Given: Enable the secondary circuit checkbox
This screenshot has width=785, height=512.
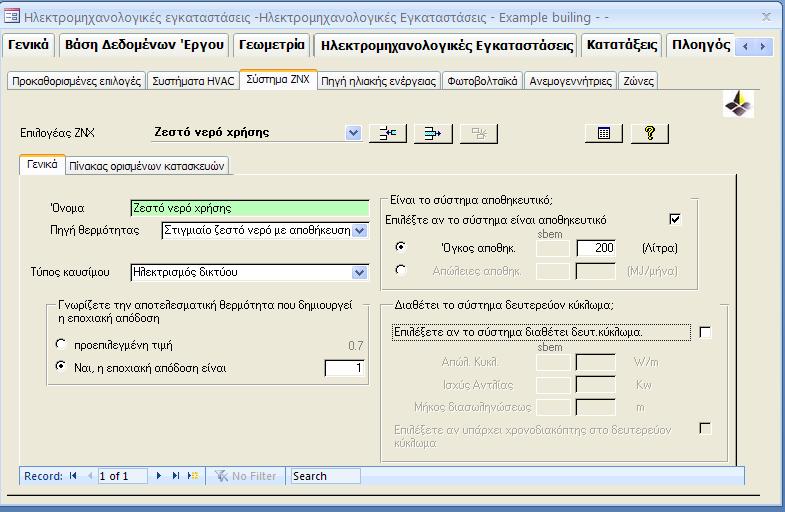Looking at the screenshot, I should point(705,332).
